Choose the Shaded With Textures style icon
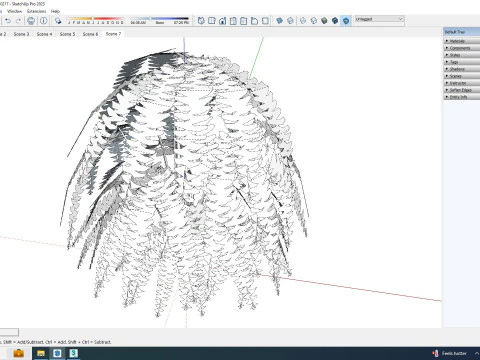This screenshot has height=360, width=480. tap(335, 21)
